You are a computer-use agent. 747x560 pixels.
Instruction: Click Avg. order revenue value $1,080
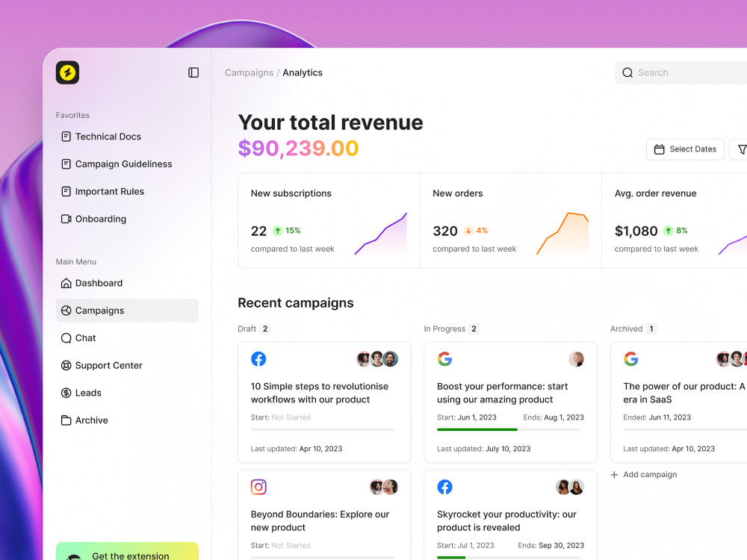636,231
